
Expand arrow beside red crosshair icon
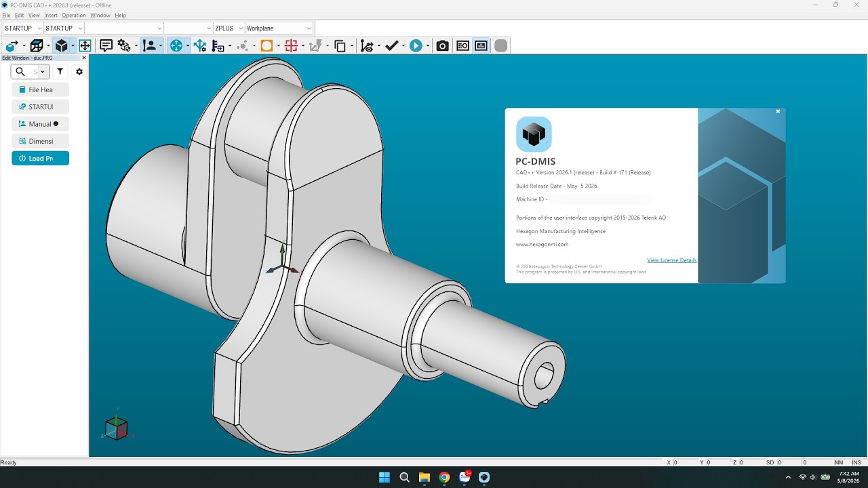[303, 46]
